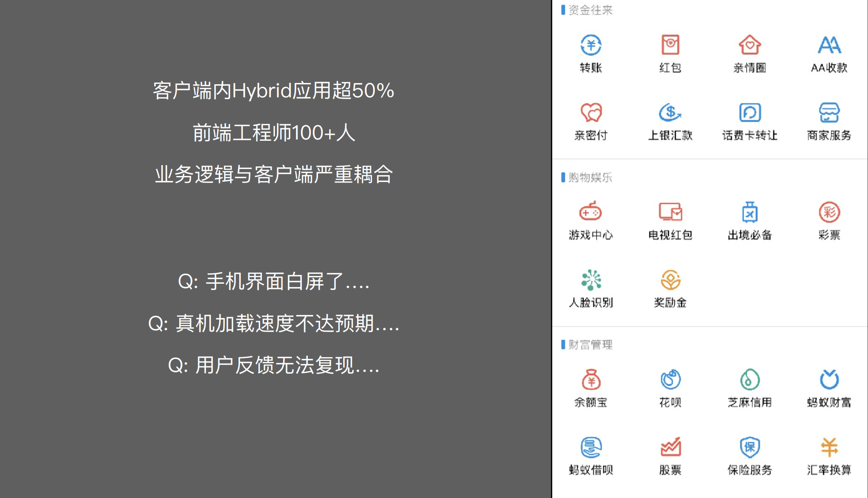Open 商家服务 merchant service icon

click(829, 113)
